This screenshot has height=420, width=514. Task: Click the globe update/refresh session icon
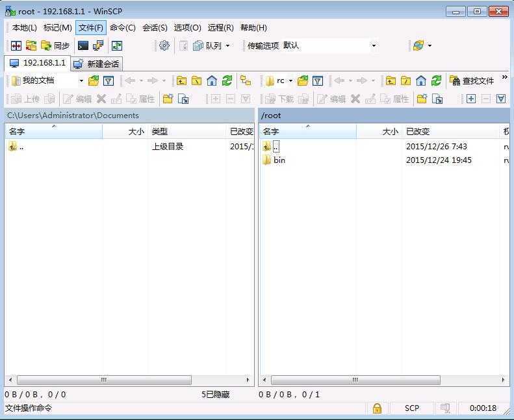pos(418,45)
